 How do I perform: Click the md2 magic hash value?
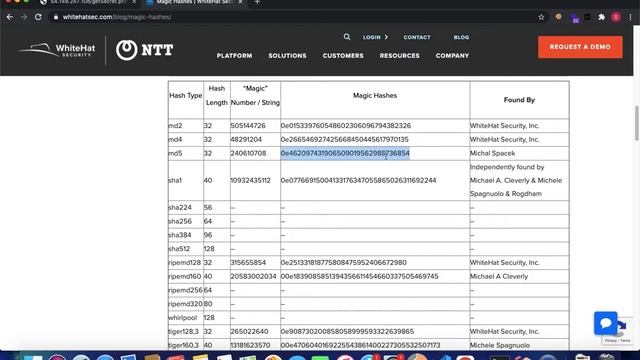coord(346,126)
